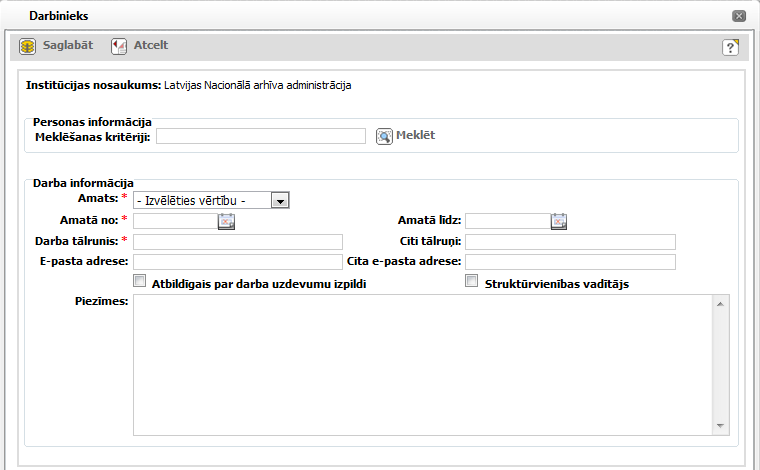
Task: Click the E-pasta adrese input box
Action: coord(238,262)
